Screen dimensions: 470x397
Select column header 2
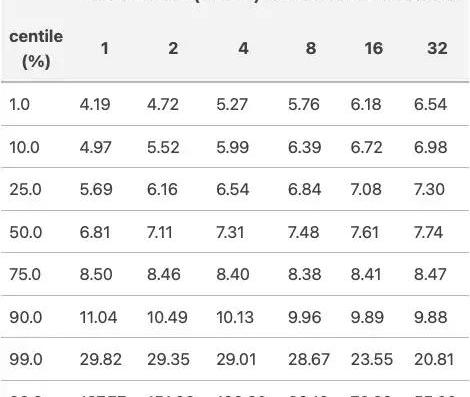pyautogui.click(x=173, y=48)
